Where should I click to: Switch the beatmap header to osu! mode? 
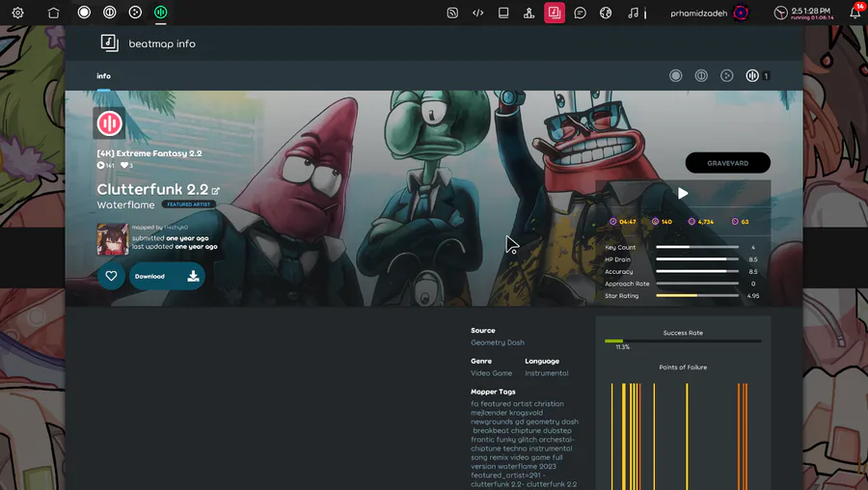(675, 76)
